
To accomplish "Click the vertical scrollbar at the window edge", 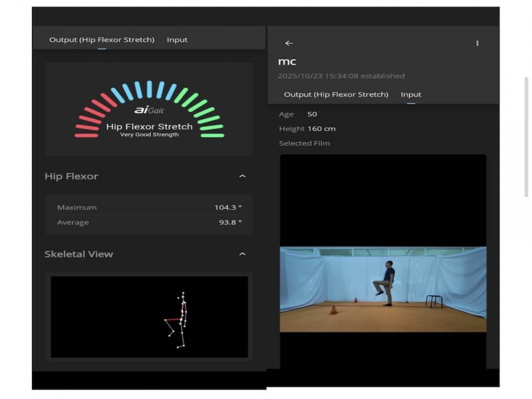I will pyautogui.click(x=527, y=136).
